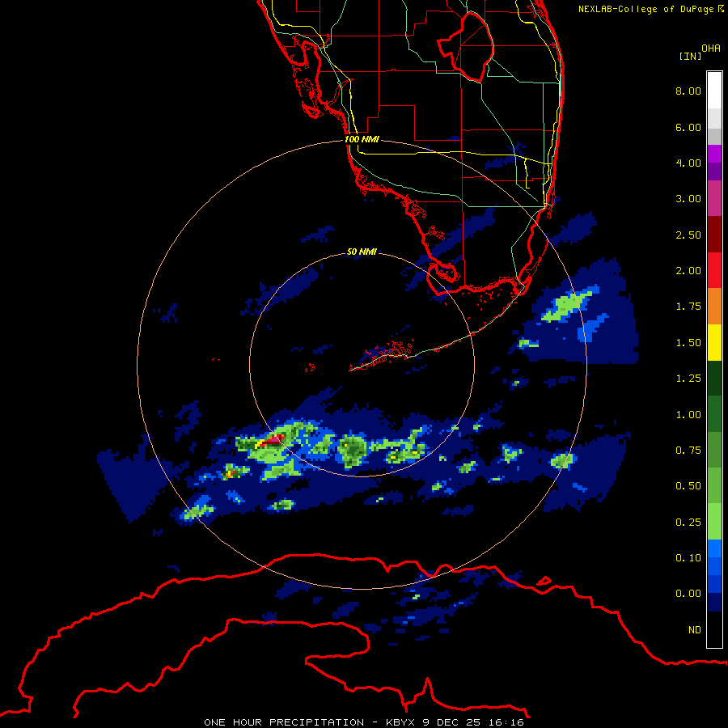Select the bright red swatch beside 2.00
This screenshot has height=728, width=728.
tap(714, 270)
